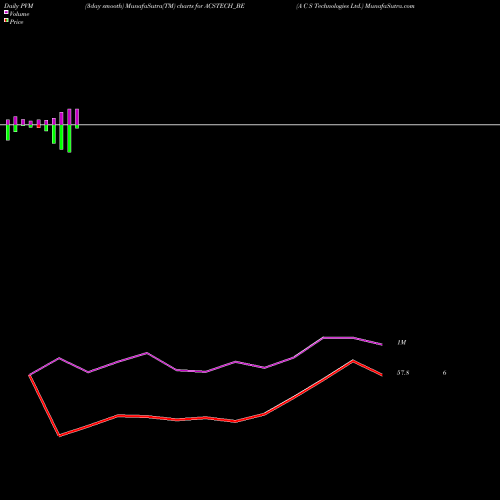Click the small red bar in the histogram
The image size is (500, 500).
point(39,126)
